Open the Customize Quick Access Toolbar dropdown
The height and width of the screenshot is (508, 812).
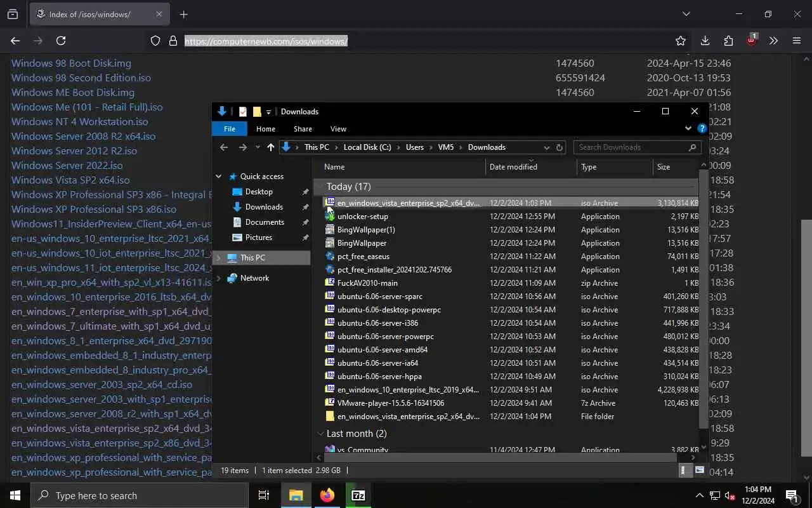click(268, 112)
